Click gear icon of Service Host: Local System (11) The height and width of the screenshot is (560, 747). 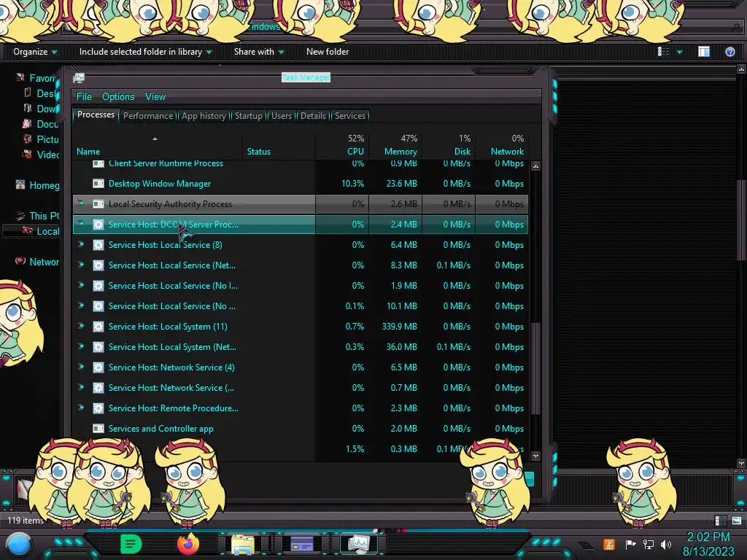coord(98,327)
